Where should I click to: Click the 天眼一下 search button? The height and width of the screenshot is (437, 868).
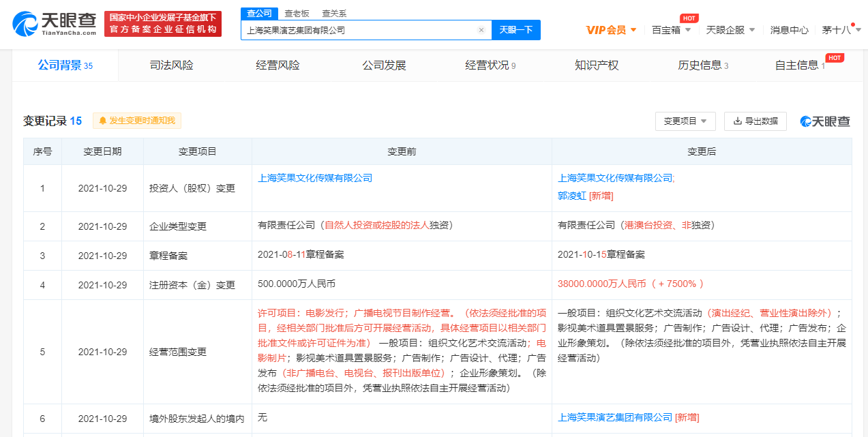(x=516, y=30)
